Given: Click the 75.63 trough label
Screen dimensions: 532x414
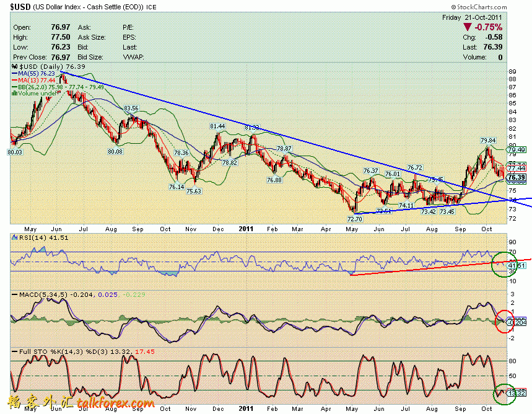Looking at the screenshot, I should tap(194, 192).
